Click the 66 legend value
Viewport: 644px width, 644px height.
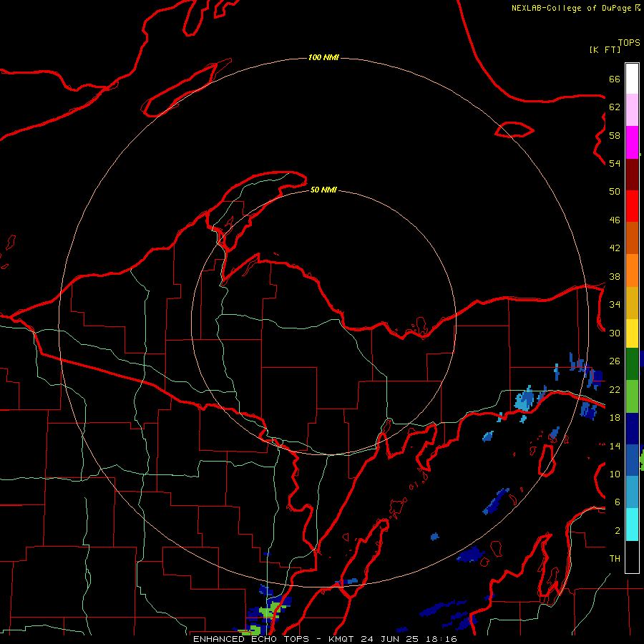tap(615, 79)
